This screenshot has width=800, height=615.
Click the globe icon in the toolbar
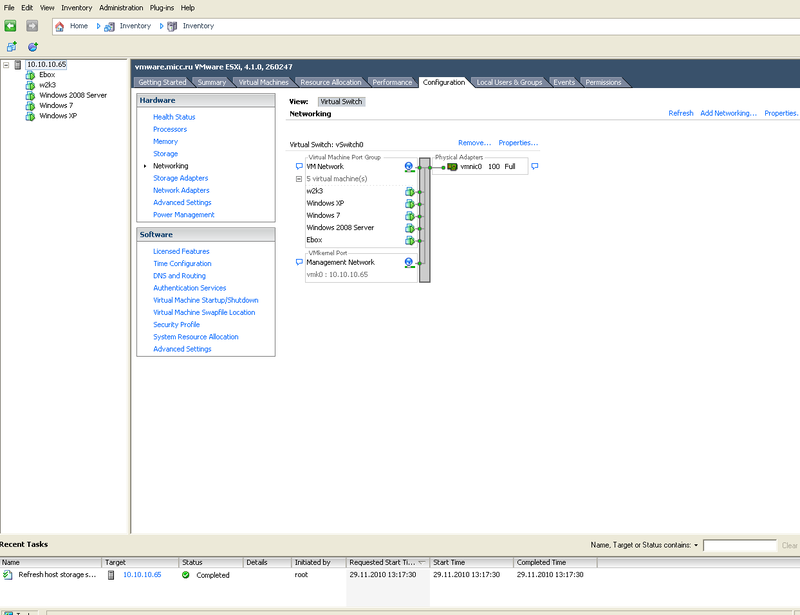tap(33, 47)
